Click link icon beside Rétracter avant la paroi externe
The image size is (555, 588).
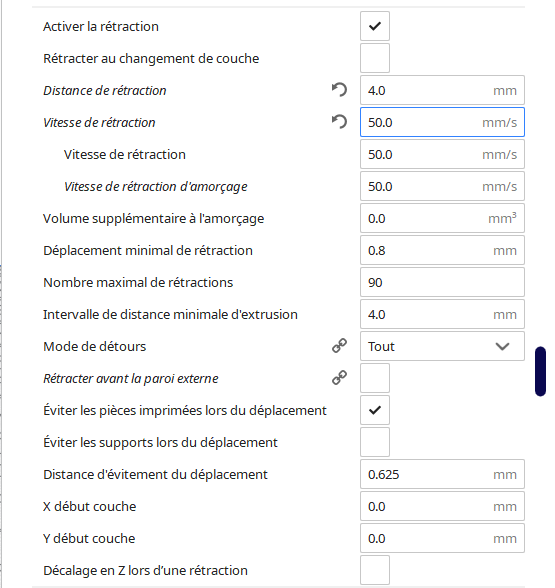[339, 378]
